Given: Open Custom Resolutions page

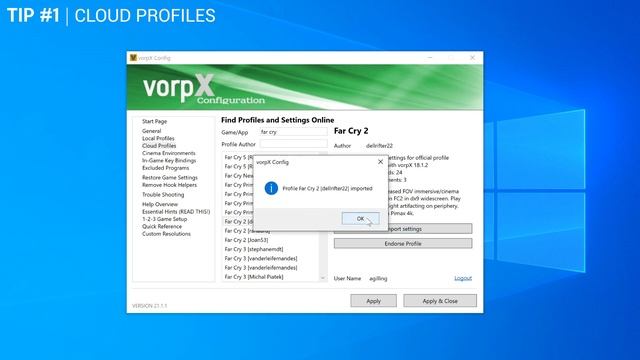Looking at the screenshot, I should 166,234.
